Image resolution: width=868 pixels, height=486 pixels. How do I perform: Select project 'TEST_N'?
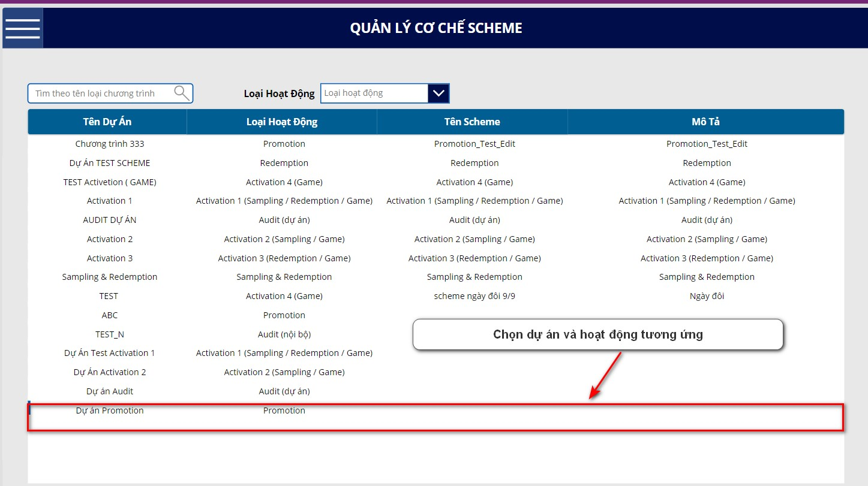(110, 334)
